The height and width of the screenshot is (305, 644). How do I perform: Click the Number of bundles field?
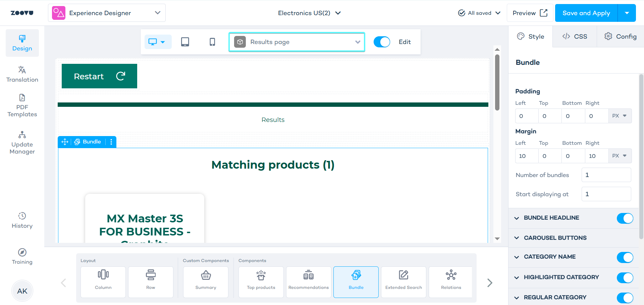[606, 175]
